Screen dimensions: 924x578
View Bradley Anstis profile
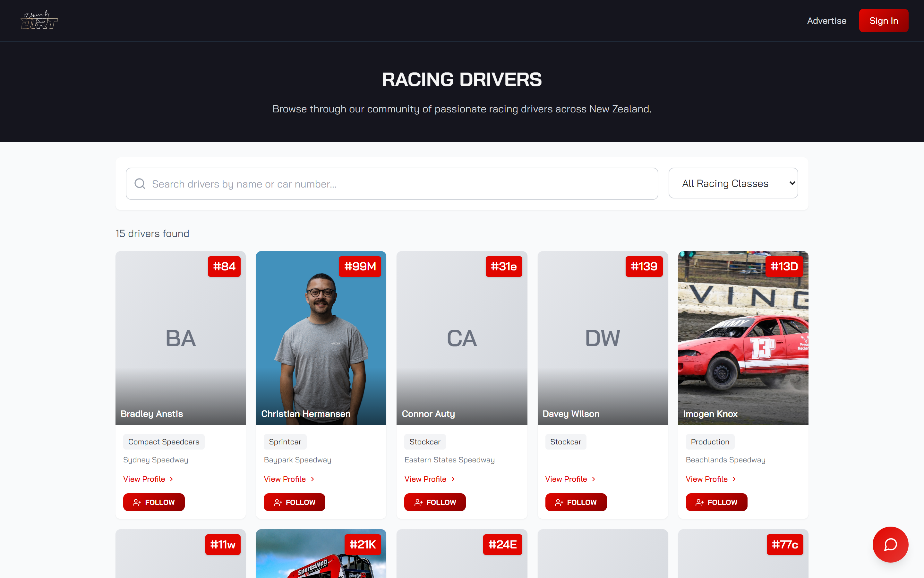point(148,479)
